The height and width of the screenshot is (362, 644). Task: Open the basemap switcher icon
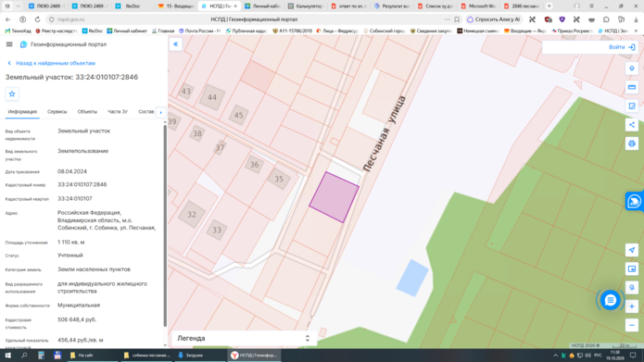coord(632,268)
